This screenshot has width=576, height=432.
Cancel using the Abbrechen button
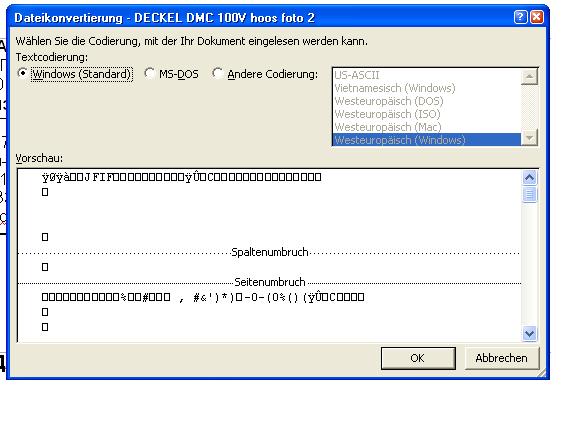point(501,358)
